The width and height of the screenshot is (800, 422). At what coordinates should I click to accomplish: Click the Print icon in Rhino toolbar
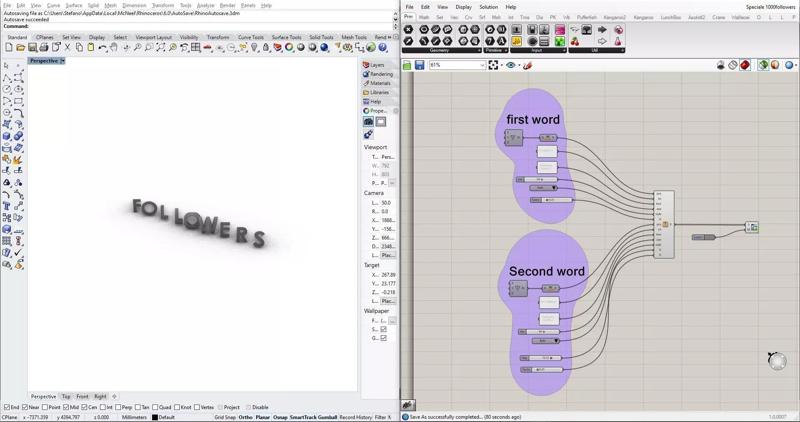pyautogui.click(x=43, y=47)
